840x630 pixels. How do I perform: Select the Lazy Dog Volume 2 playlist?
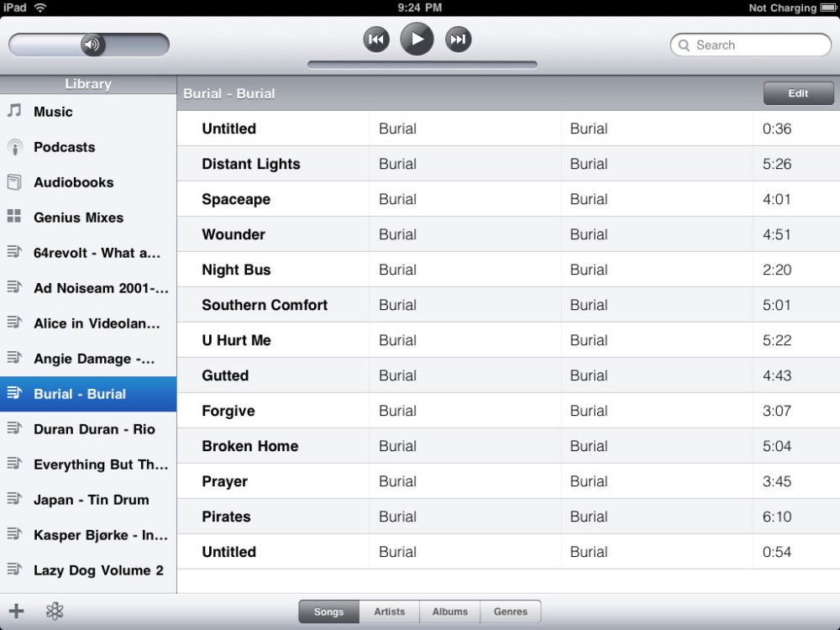click(x=88, y=570)
